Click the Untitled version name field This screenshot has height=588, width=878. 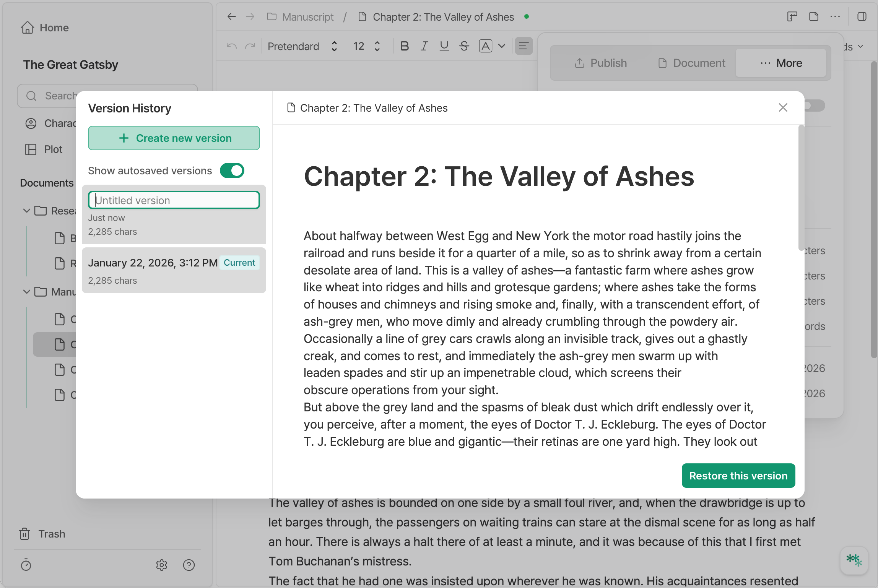tap(174, 200)
